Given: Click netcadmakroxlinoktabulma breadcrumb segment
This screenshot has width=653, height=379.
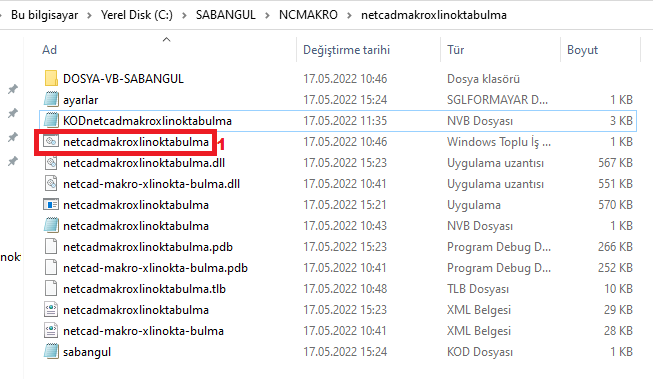Looking at the screenshot, I should coord(434,15).
